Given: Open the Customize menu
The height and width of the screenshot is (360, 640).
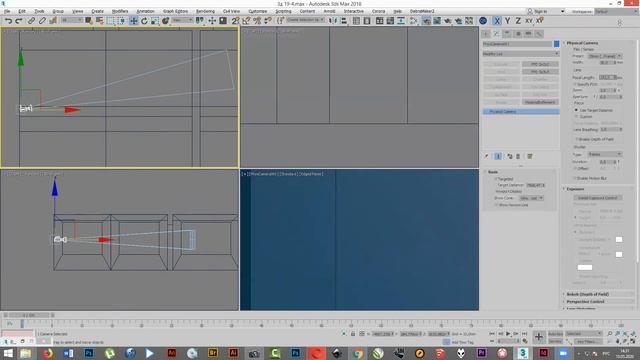Looking at the screenshot, I should click(x=258, y=11).
